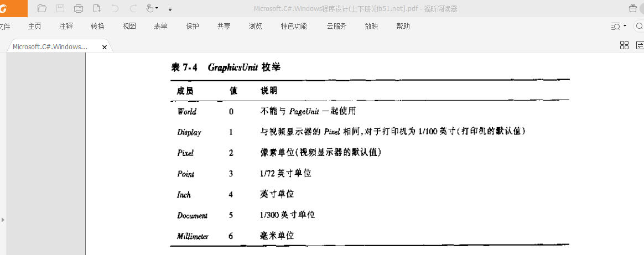The image size is (644, 255).
Task: Open the 视图 ribbon tab
Action: pyautogui.click(x=129, y=27)
